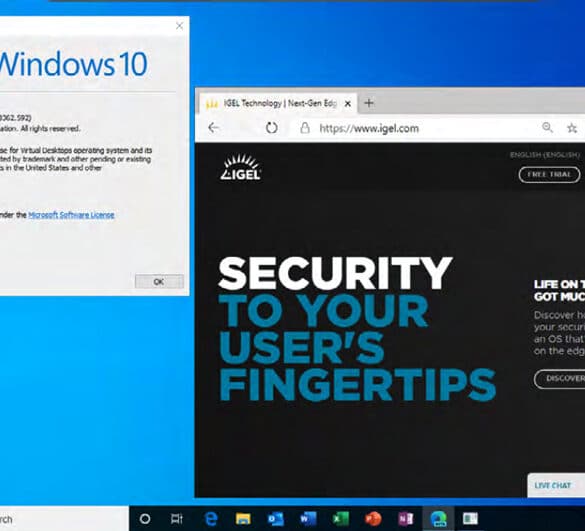The width and height of the screenshot is (585, 531).
Task: Close the About Windows dialog
Action: click(179, 26)
